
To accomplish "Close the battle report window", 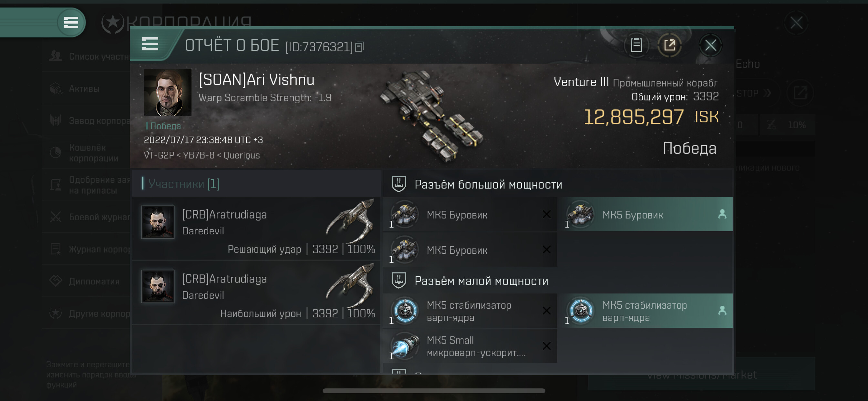I will 711,45.
